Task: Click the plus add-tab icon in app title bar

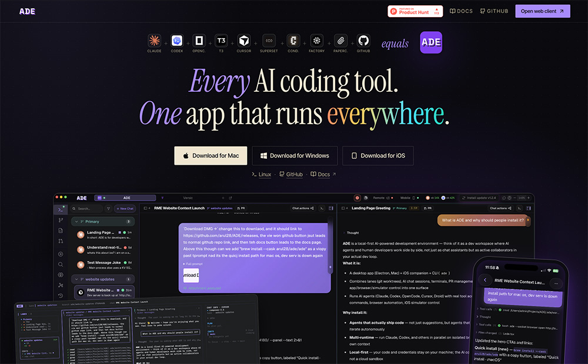Action: tap(223, 198)
